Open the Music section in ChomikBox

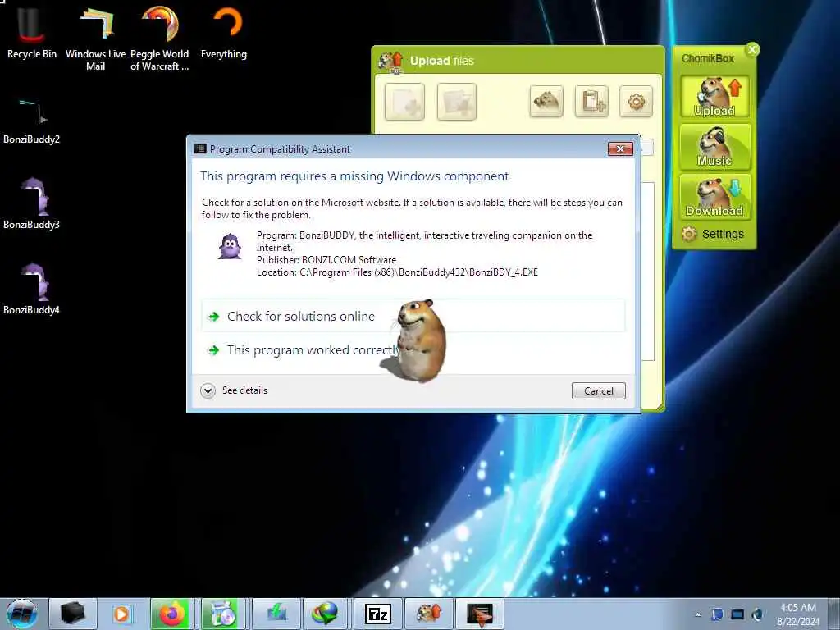pyautogui.click(x=714, y=147)
